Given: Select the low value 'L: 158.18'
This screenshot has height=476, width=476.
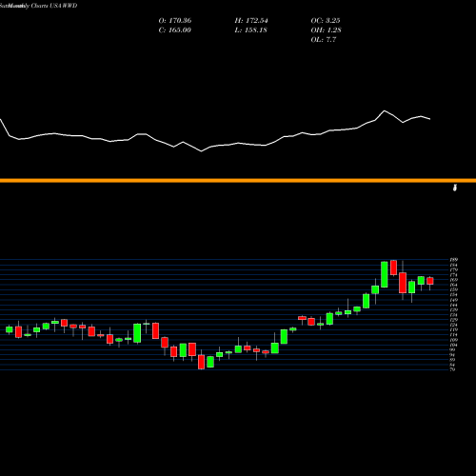Looking at the screenshot, I should (250, 30).
